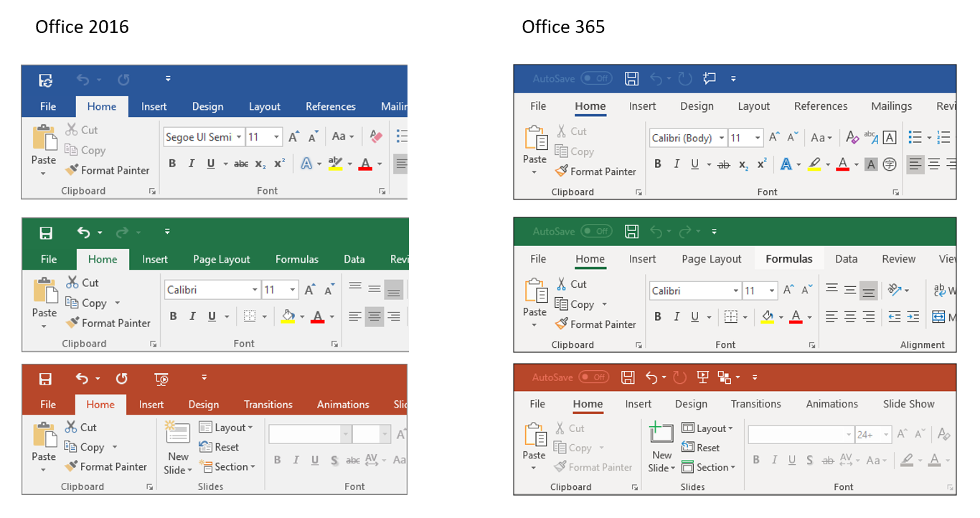Select Formulas tab in Office 365 Excel
Screen dimensions: 980x518
[x=789, y=259]
